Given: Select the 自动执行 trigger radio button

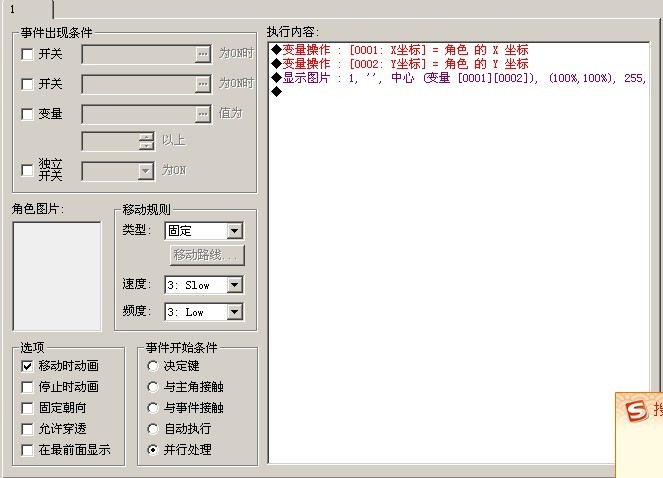Looking at the screenshot, I should tap(153, 429).
